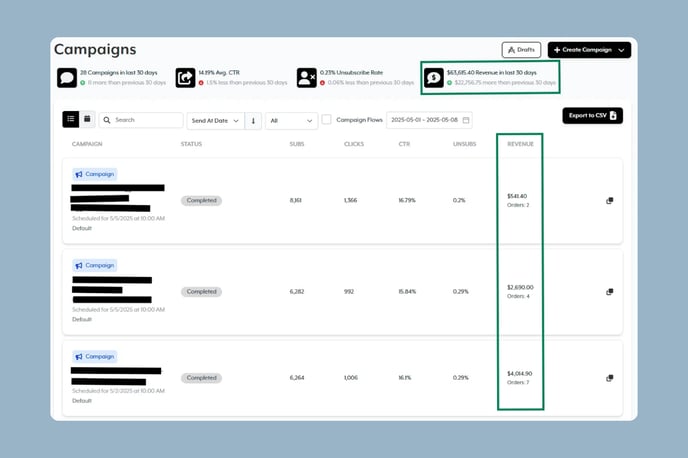Open the date range picker
This screenshot has height=458, width=688.
[429, 120]
